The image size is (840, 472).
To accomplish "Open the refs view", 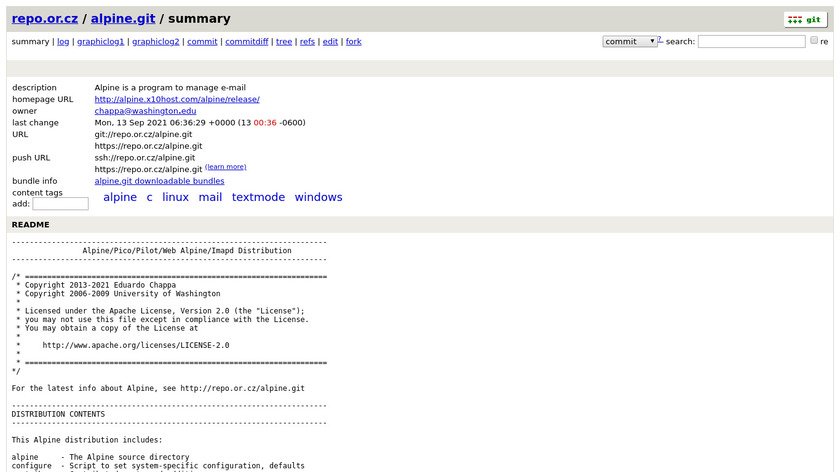I will (x=308, y=41).
